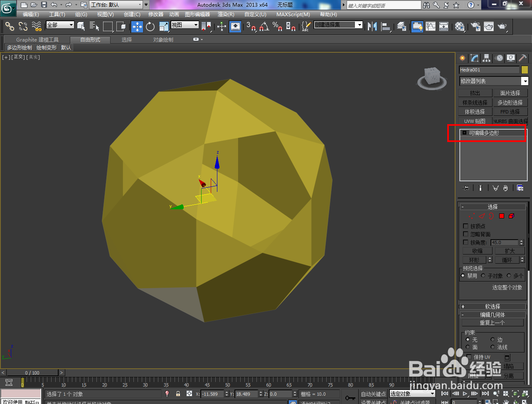Switch to 自由形式 ribbon tab
This screenshot has width=532, height=404.
(90, 39)
